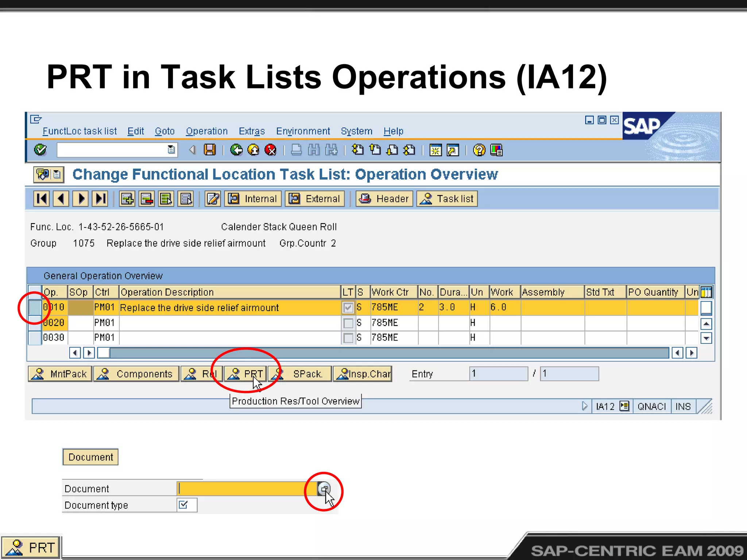Open the Environment menu
Image resolution: width=747 pixels, height=560 pixels.
(x=303, y=131)
